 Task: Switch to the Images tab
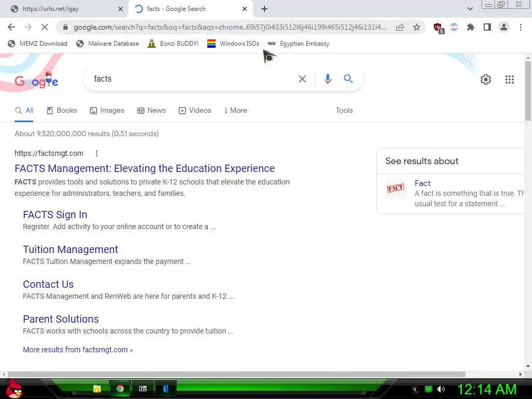[107, 111]
